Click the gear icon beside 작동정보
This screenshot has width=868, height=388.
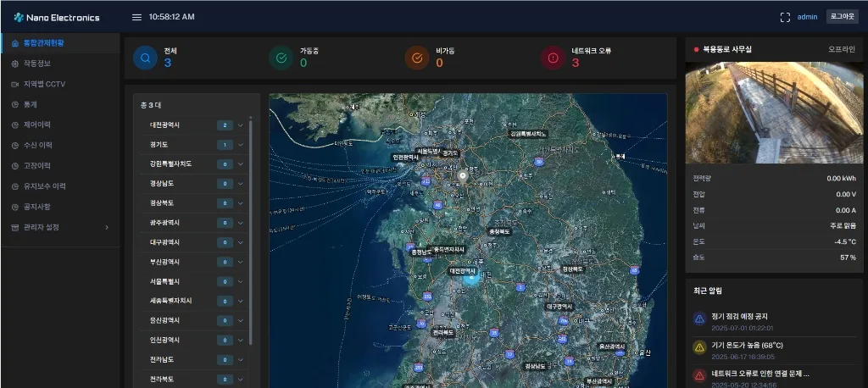tap(15, 64)
